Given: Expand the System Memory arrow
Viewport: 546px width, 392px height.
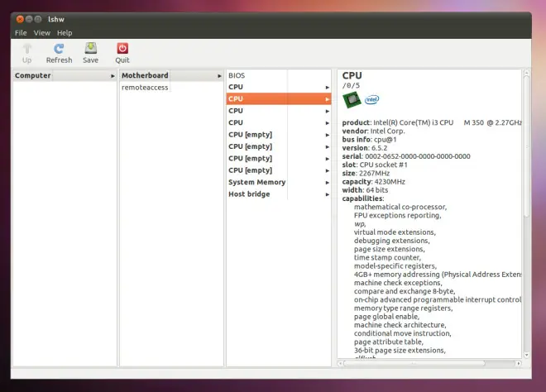Looking at the screenshot, I should pyautogui.click(x=328, y=183).
